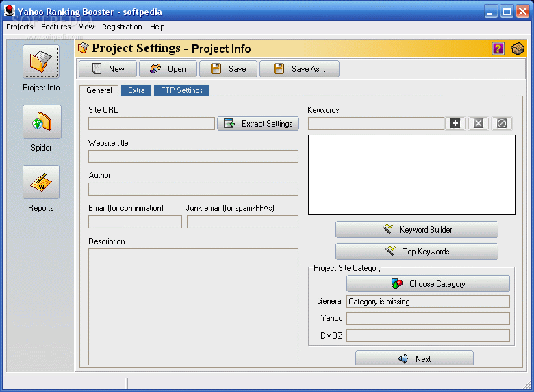Add keyword with the plus icon
This screenshot has width=534, height=392.
point(455,123)
